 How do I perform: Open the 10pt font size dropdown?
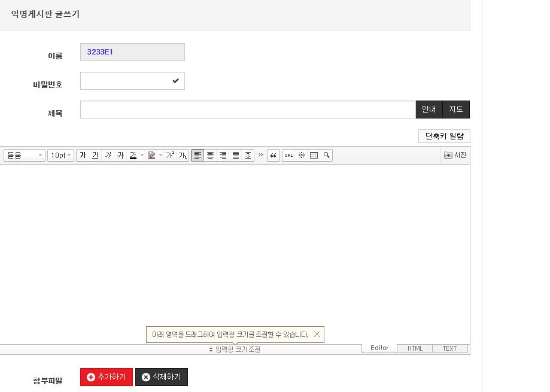click(60, 156)
